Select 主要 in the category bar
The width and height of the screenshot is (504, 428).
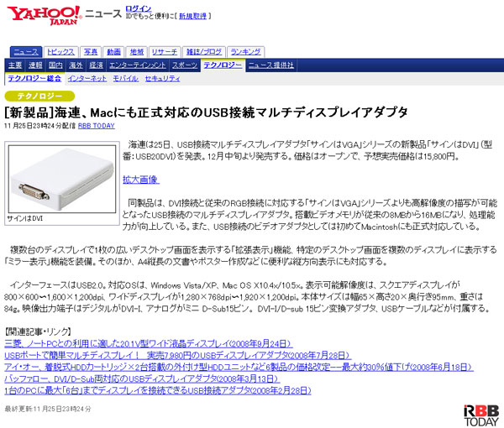pyautogui.click(x=15, y=65)
